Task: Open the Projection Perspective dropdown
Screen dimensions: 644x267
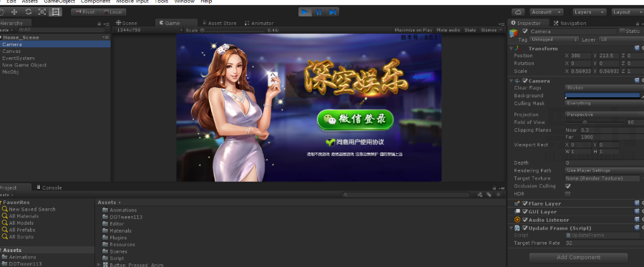Action: [605, 115]
